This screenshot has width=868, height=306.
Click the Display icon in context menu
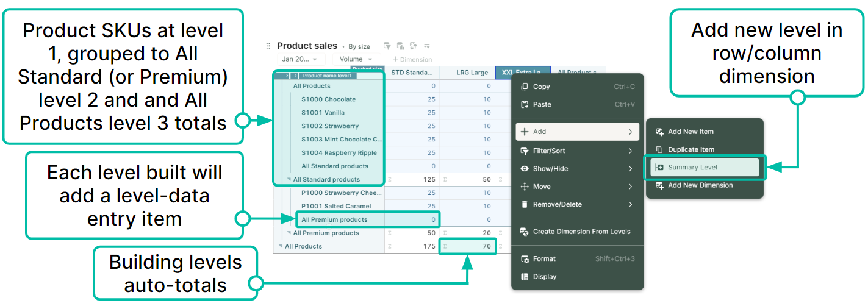pos(524,276)
